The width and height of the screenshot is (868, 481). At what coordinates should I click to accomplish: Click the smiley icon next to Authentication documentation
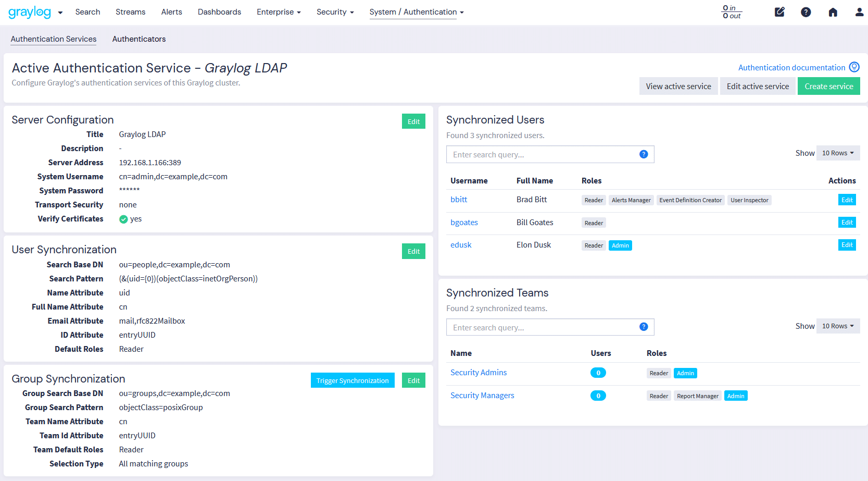[854, 67]
